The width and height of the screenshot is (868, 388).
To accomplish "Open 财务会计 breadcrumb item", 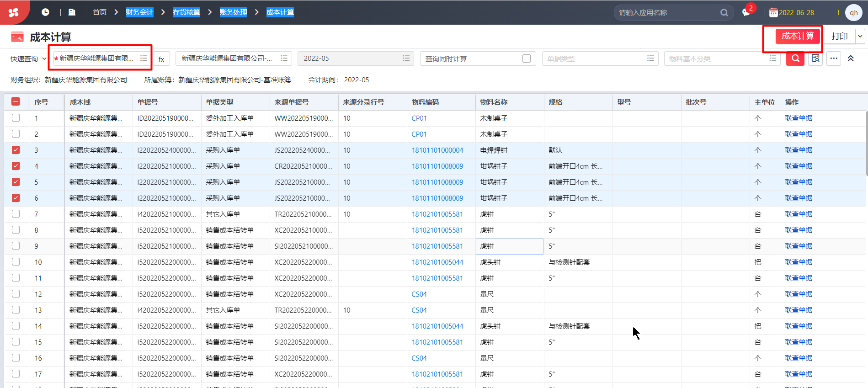I will point(139,12).
